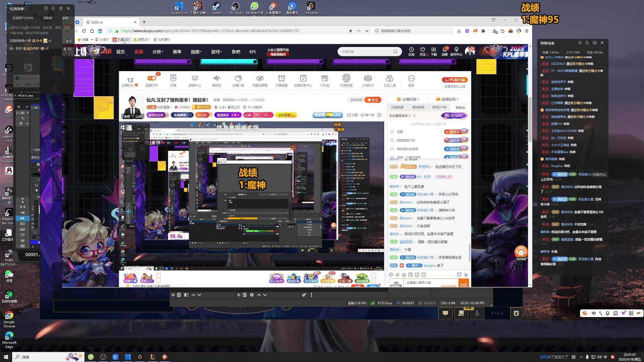Expand the 游戏 games dropdown
The width and height of the screenshot is (644, 362).
coord(216,52)
